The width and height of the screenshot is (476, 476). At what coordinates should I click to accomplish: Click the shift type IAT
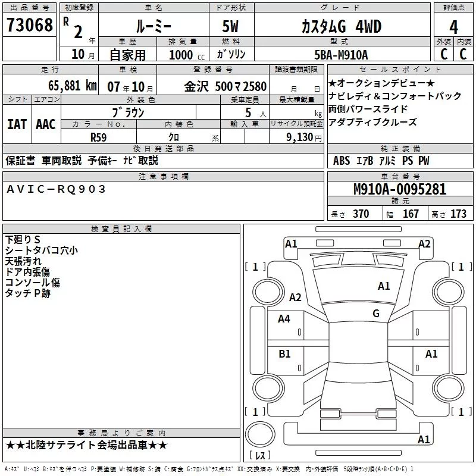click(17, 124)
